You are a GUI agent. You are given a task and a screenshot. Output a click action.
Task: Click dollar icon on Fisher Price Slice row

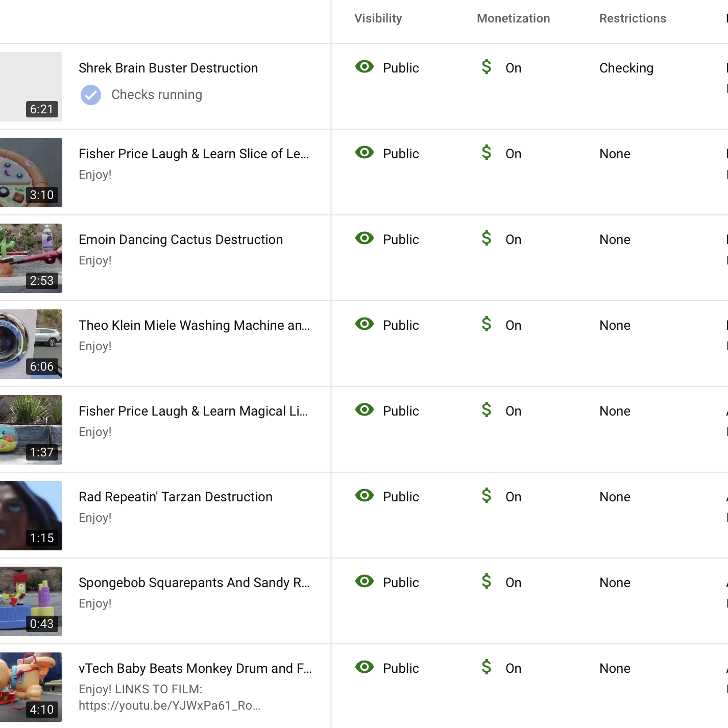(x=487, y=152)
